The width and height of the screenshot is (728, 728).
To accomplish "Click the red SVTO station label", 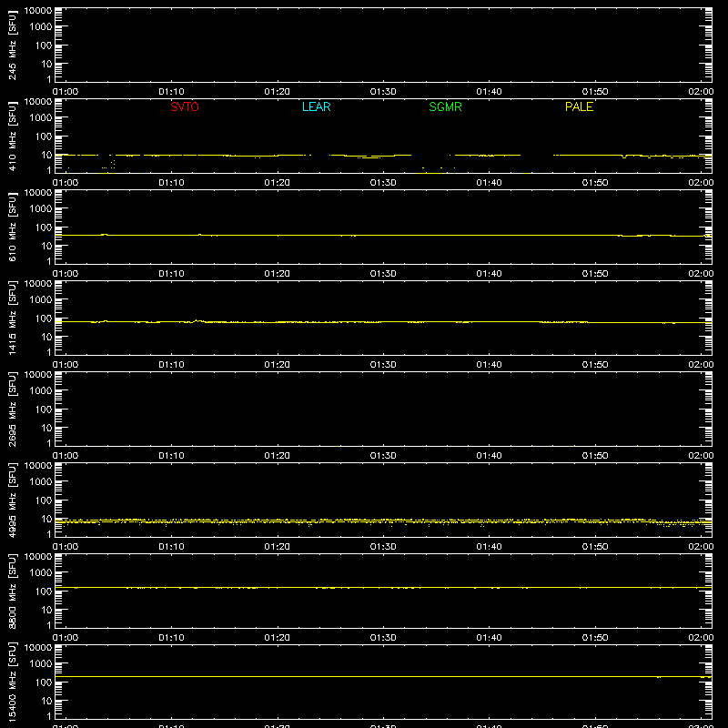I will coord(185,106).
